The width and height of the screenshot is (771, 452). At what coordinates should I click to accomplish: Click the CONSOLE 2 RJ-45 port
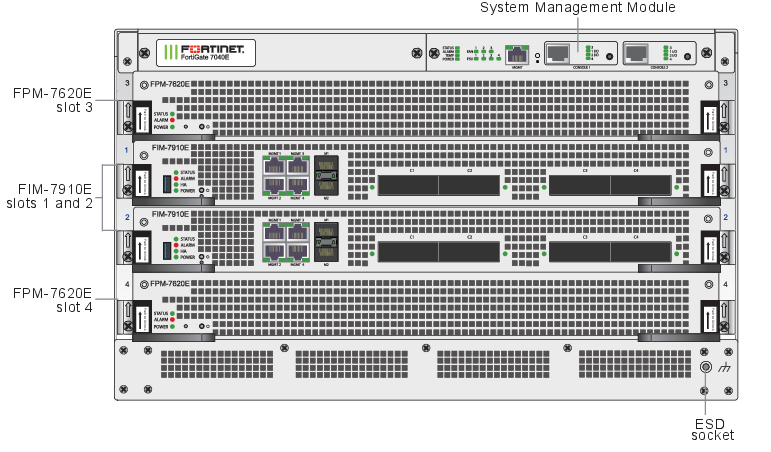click(x=636, y=54)
